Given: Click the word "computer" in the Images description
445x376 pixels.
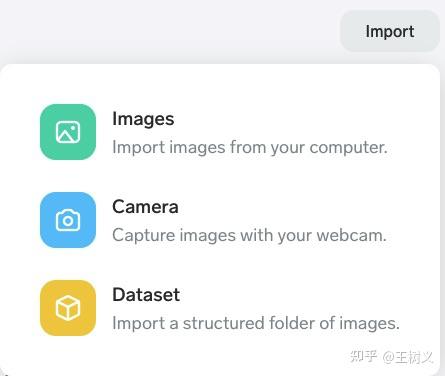Looking at the screenshot, I should pos(348,148).
